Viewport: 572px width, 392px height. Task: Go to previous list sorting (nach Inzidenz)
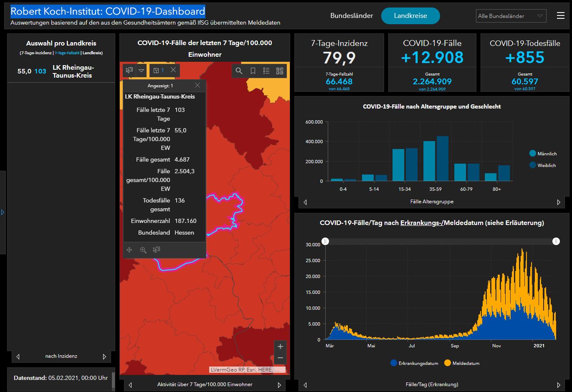[18, 357]
